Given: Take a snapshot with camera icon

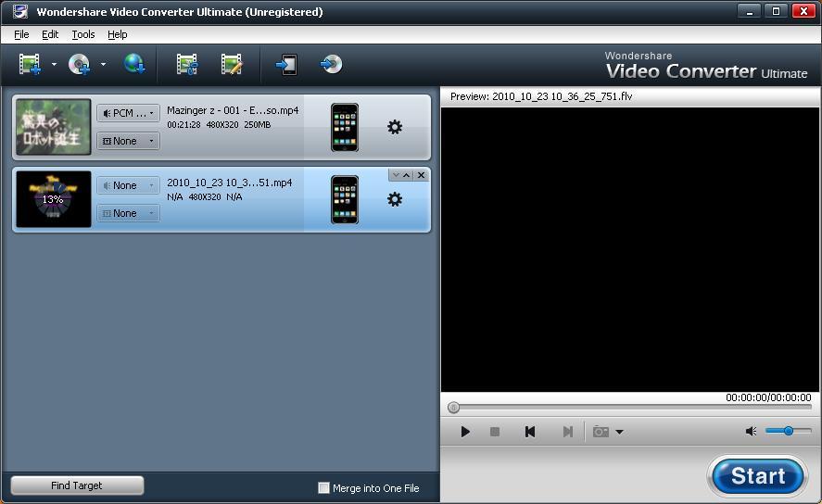Looking at the screenshot, I should [x=601, y=432].
